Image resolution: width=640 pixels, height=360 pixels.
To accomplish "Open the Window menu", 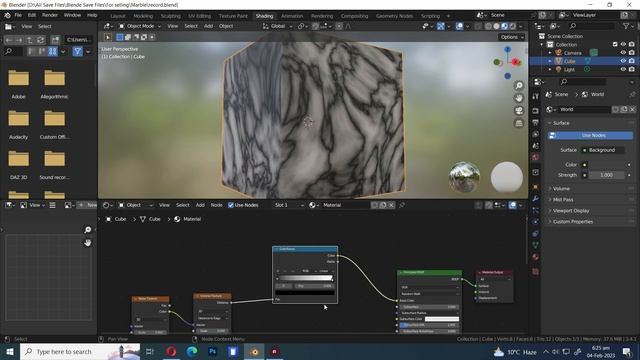I will click(x=72, y=16).
